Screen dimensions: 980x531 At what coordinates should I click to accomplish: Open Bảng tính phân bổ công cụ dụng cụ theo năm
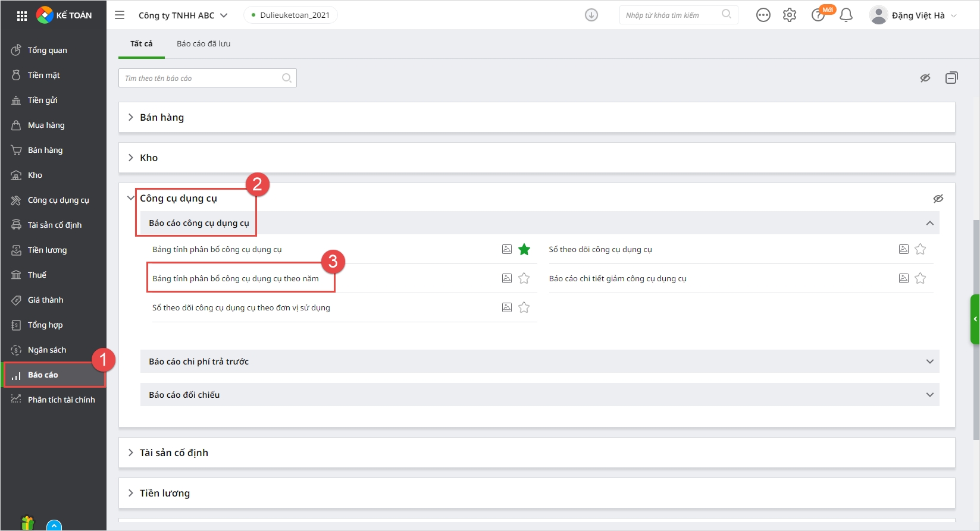[x=236, y=279]
